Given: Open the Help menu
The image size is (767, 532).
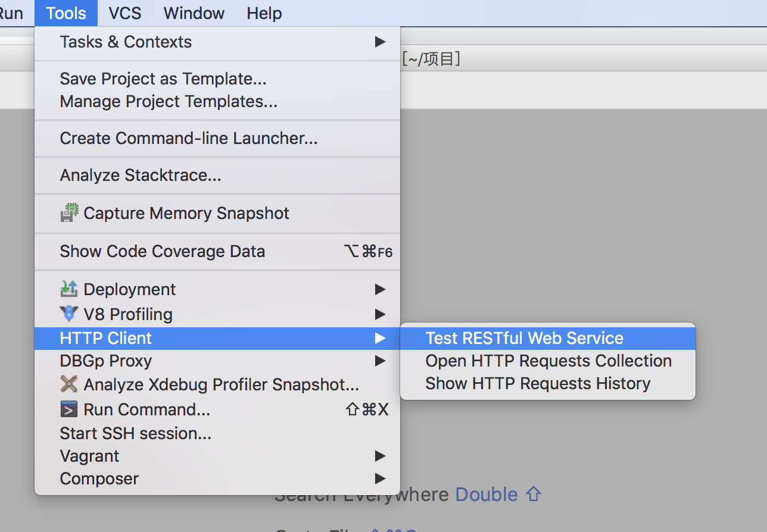Looking at the screenshot, I should click(264, 13).
